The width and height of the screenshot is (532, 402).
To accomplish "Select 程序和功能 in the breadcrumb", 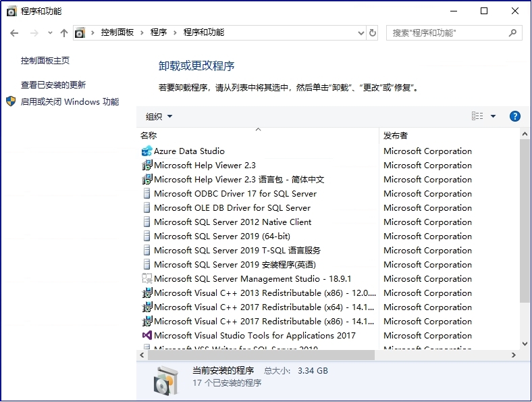I will coord(204,32).
